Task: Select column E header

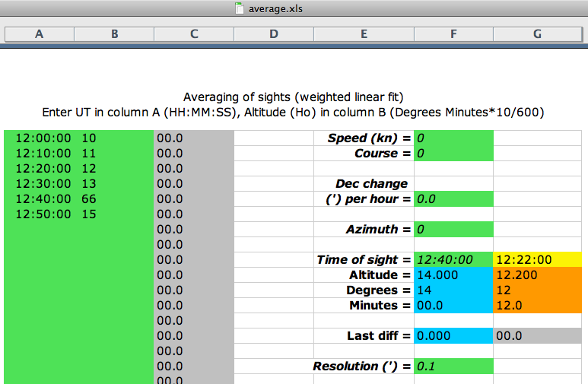Action: [x=364, y=34]
